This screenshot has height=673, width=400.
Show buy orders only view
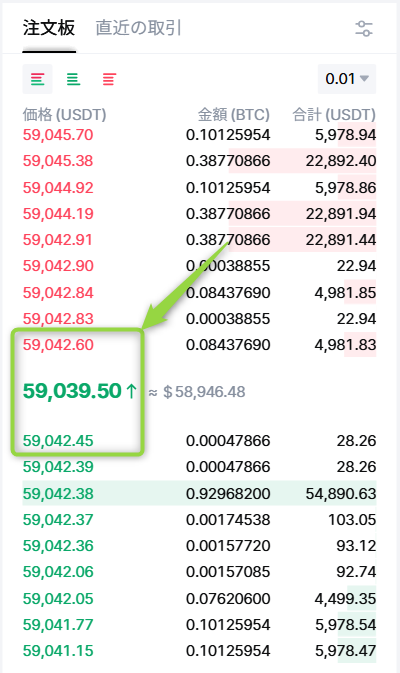73,79
